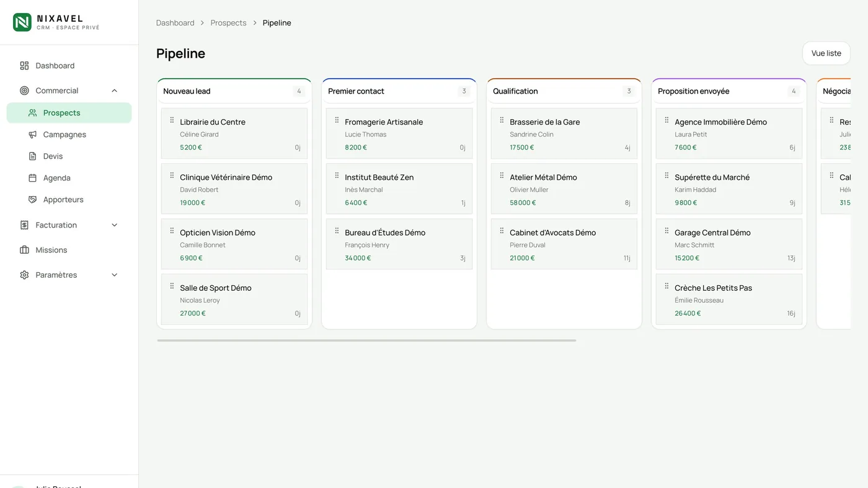Click drag handle on Clinique Vétérinaire Démo card
This screenshot has height=488, width=868.
tap(172, 175)
